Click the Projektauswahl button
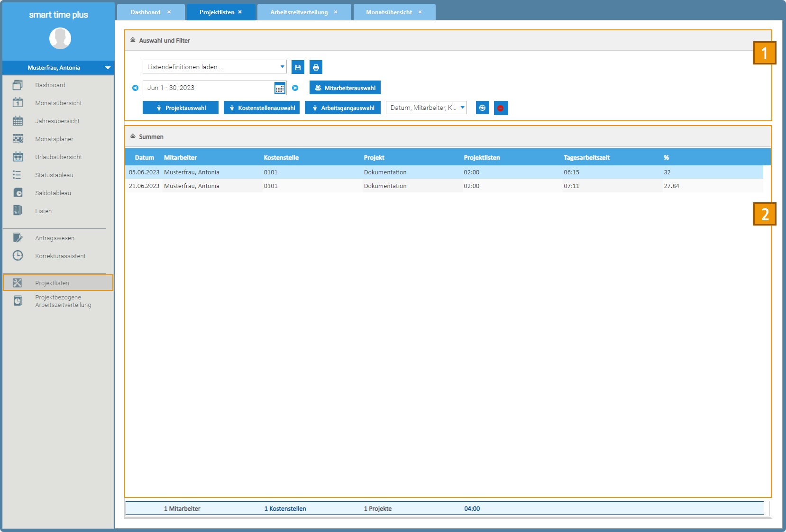786x532 pixels. click(180, 108)
